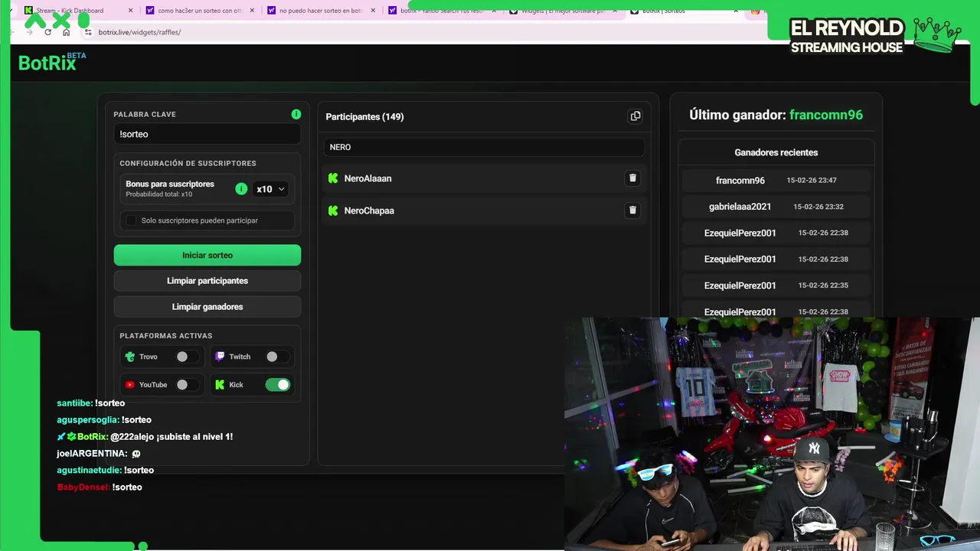Click the Twitch platform icon
This screenshot has height=551, width=980.
(220, 357)
